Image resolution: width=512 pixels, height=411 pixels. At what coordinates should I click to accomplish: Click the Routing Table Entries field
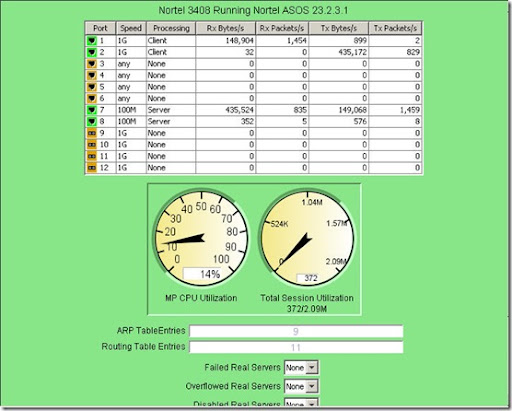point(296,347)
